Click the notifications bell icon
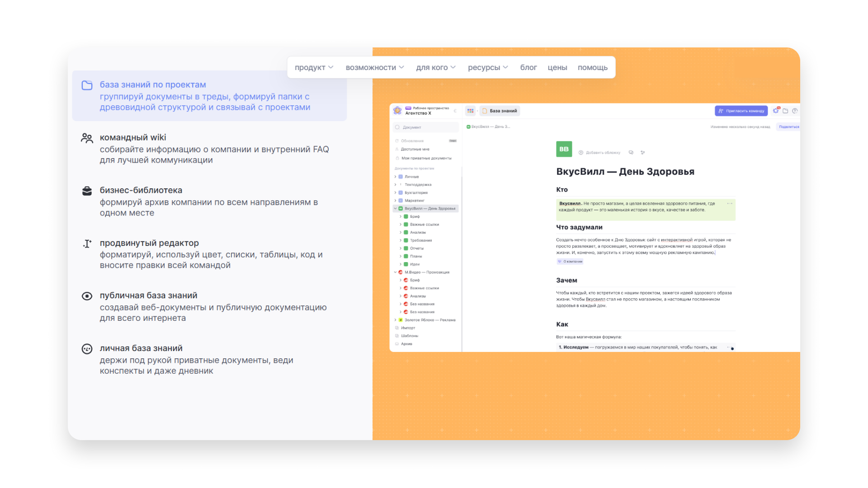The image size is (868, 488). (776, 111)
